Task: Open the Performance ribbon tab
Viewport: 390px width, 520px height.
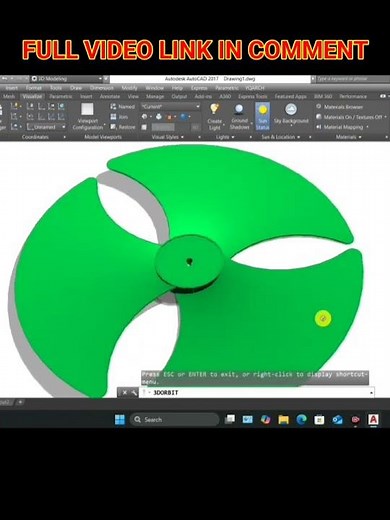Action: (353, 97)
